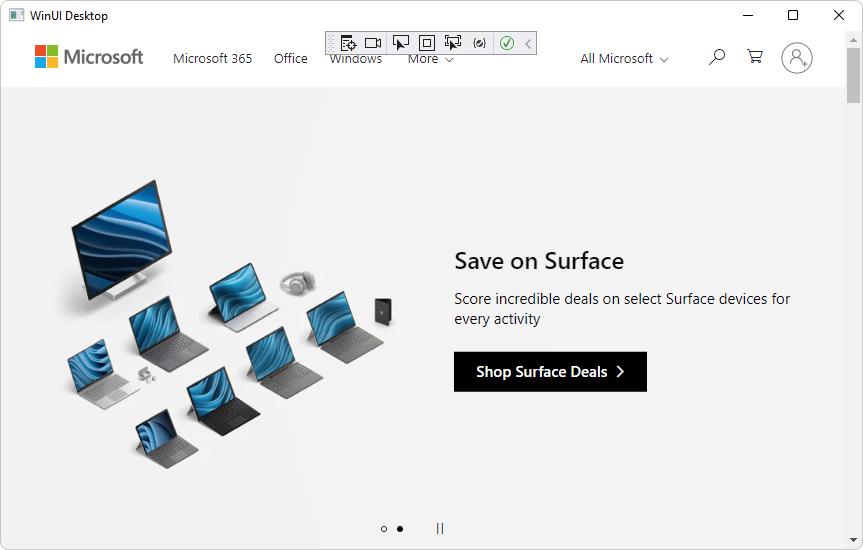
Task: Click the account sign-in avatar icon
Action: click(797, 58)
